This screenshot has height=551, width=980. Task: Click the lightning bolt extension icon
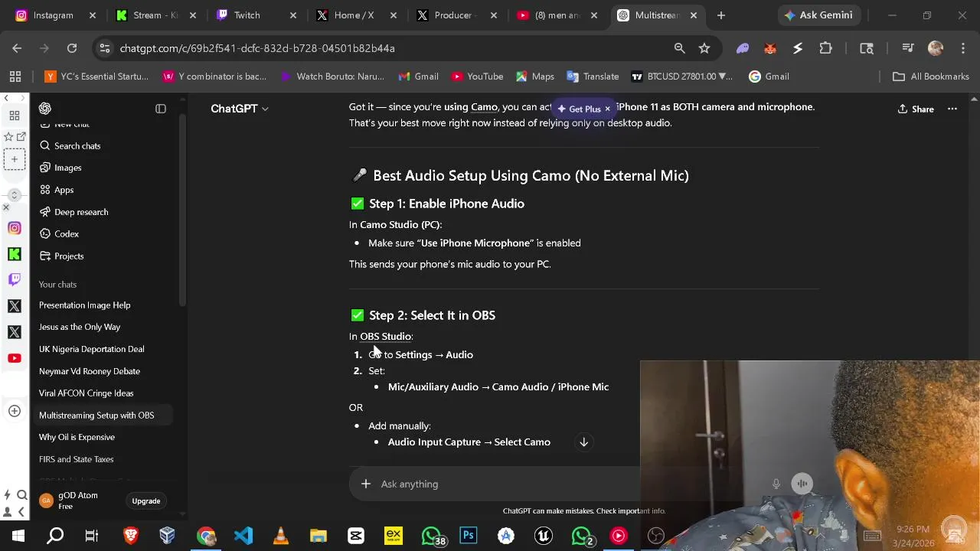point(798,48)
